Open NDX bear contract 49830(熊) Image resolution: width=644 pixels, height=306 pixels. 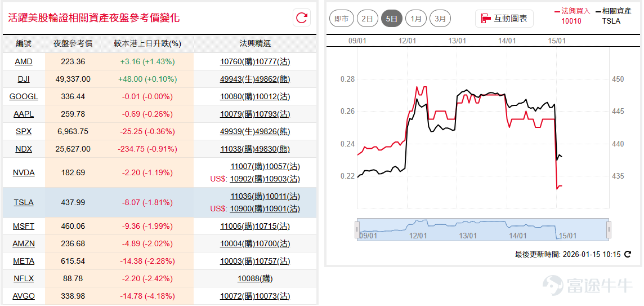tap(272, 149)
